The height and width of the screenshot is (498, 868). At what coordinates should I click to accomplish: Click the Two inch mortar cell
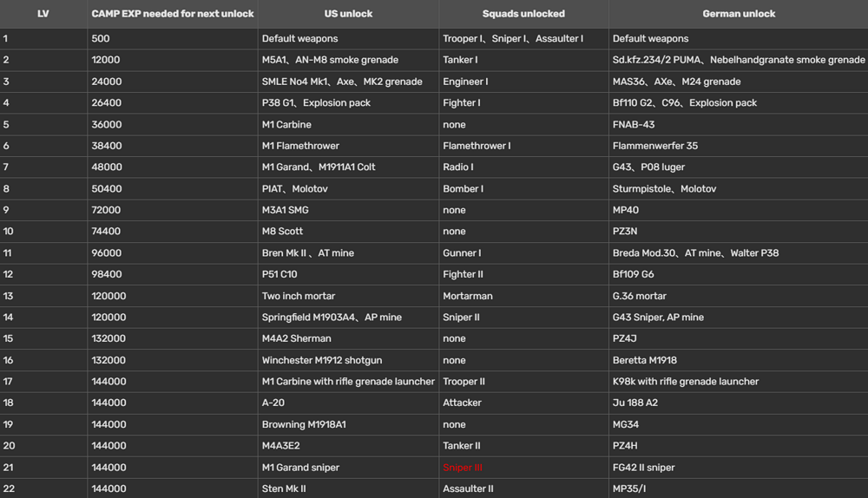coord(348,296)
